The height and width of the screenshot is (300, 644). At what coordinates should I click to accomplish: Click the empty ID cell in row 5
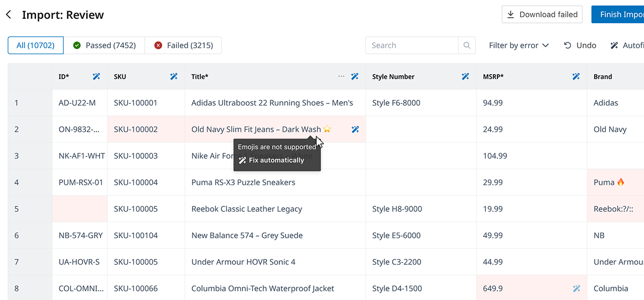80,209
